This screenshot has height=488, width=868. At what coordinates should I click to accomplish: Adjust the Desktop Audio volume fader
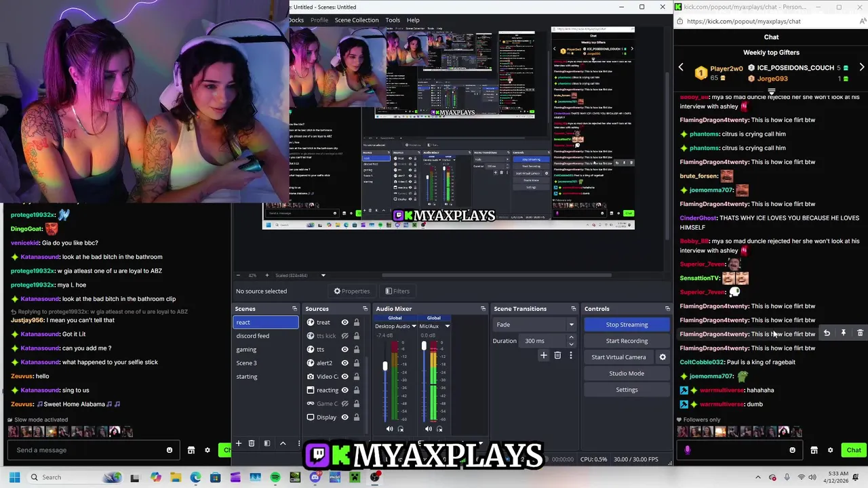coord(384,366)
